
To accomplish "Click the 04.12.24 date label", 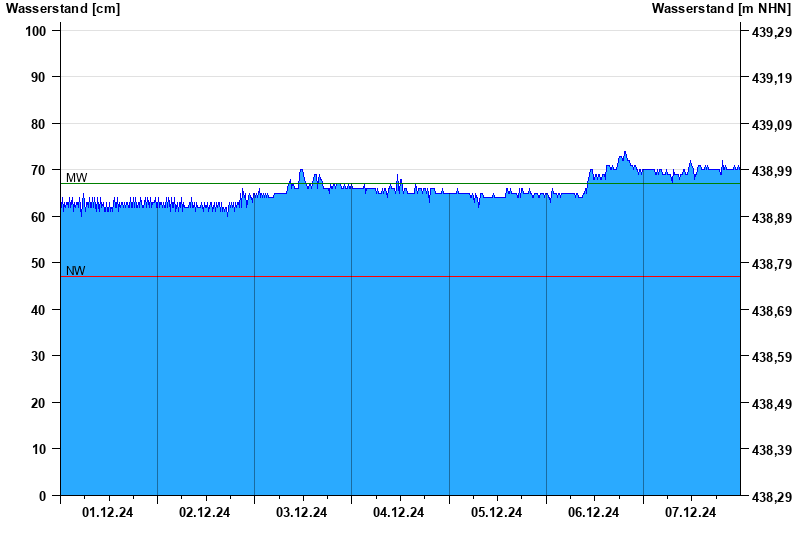I will tap(399, 513).
